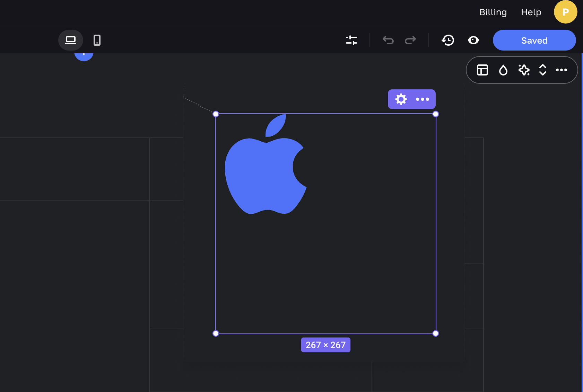
Task: Click the undo arrow
Action: pyautogui.click(x=388, y=40)
